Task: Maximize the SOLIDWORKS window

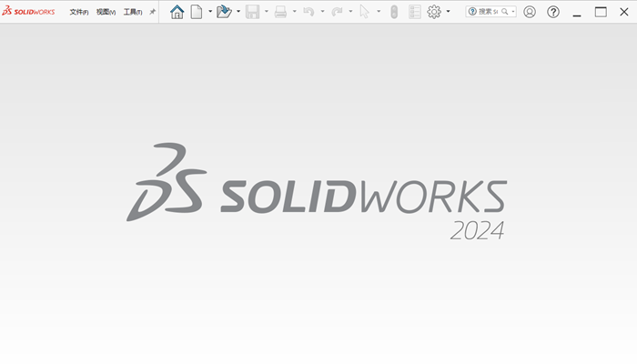Action: (601, 12)
